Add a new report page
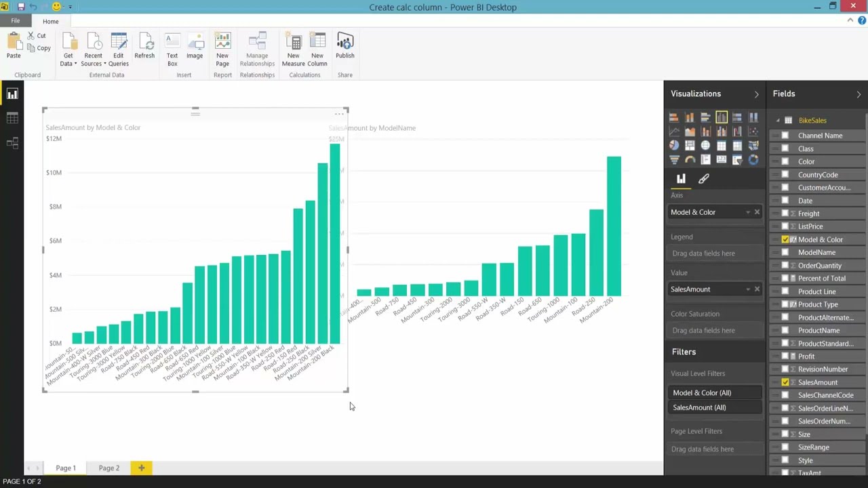The width and height of the screenshot is (868, 488). (142, 468)
